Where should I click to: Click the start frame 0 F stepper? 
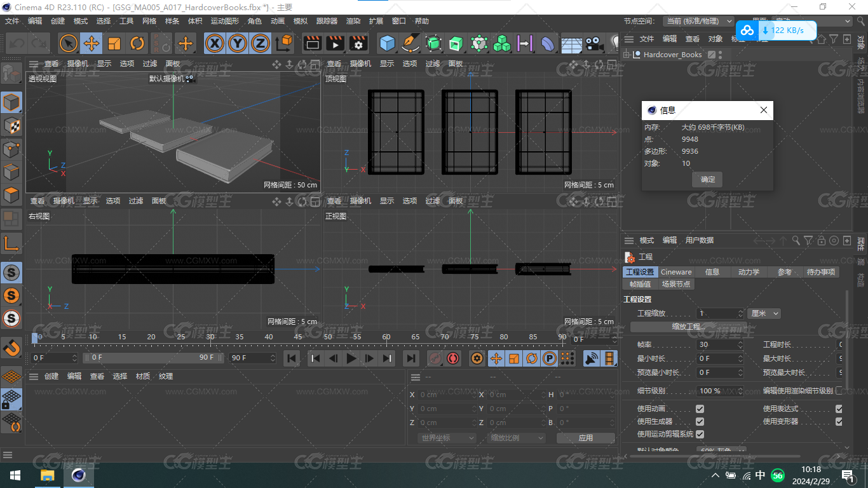click(x=74, y=358)
